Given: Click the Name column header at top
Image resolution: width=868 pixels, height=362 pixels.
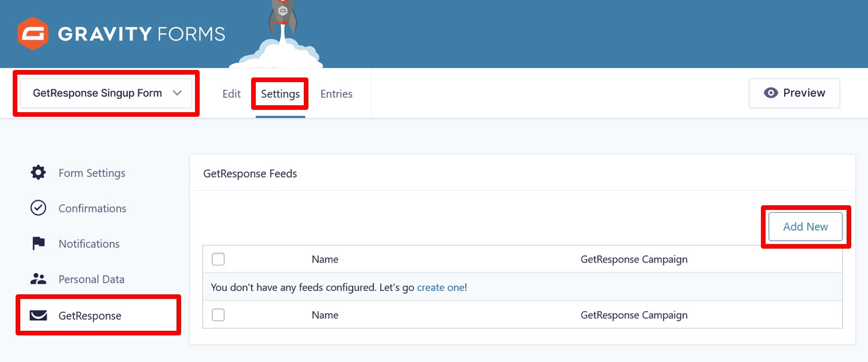Looking at the screenshot, I should (325, 259).
